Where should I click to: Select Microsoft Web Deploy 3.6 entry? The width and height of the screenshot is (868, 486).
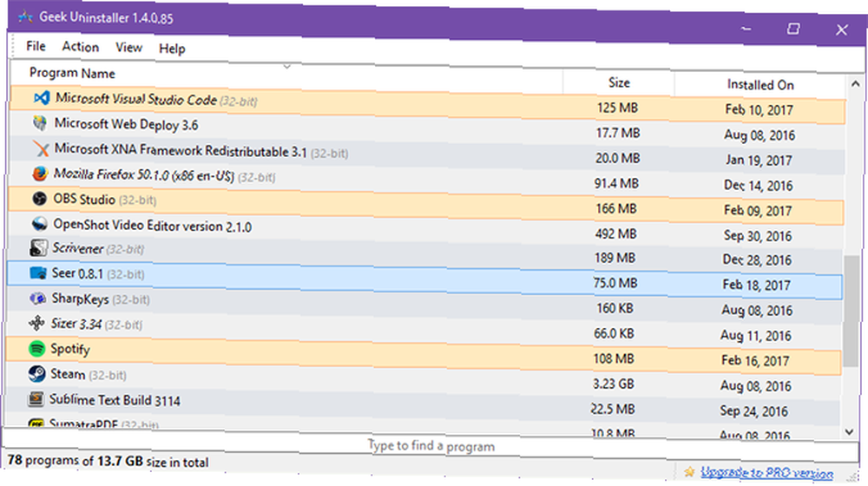(126, 124)
